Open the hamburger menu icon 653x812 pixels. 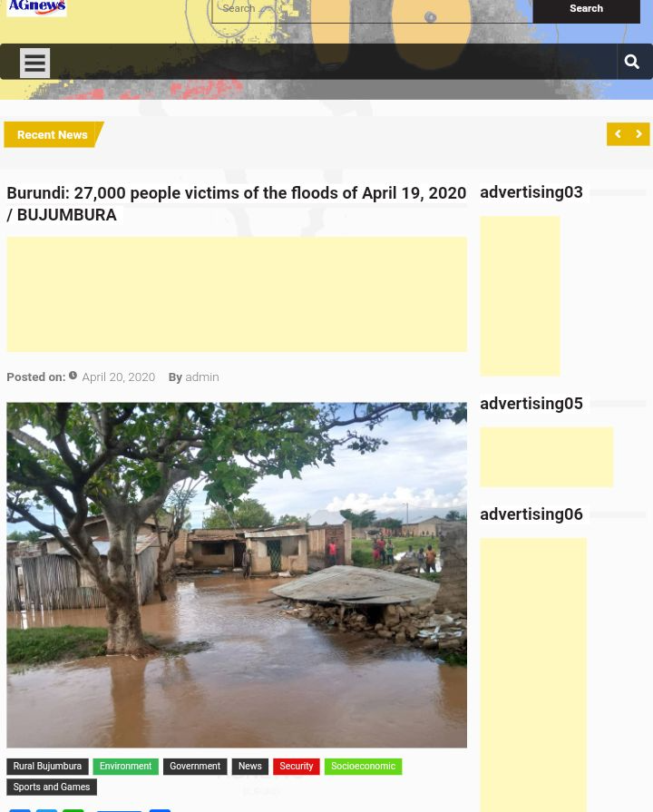[x=34, y=63]
